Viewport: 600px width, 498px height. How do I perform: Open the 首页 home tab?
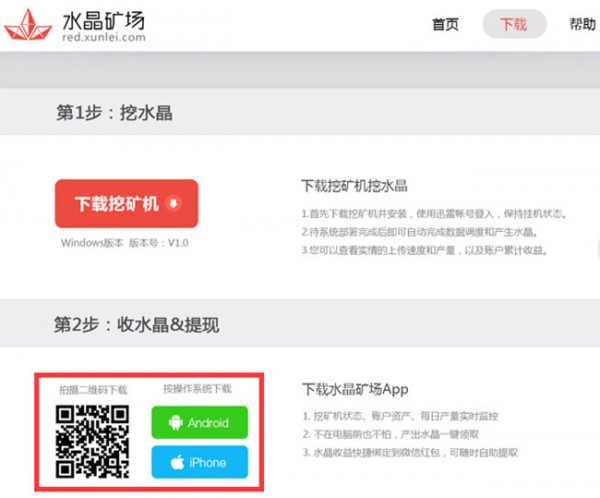coord(445,24)
